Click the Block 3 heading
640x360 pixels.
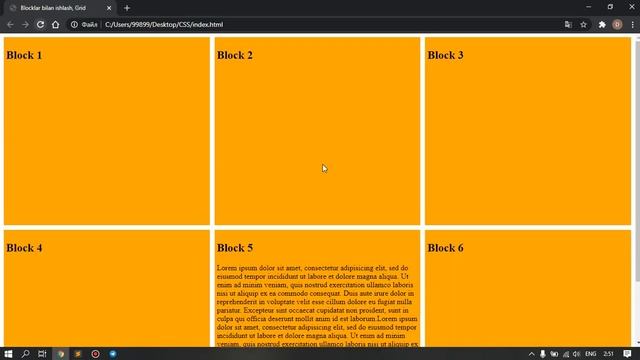coord(445,55)
